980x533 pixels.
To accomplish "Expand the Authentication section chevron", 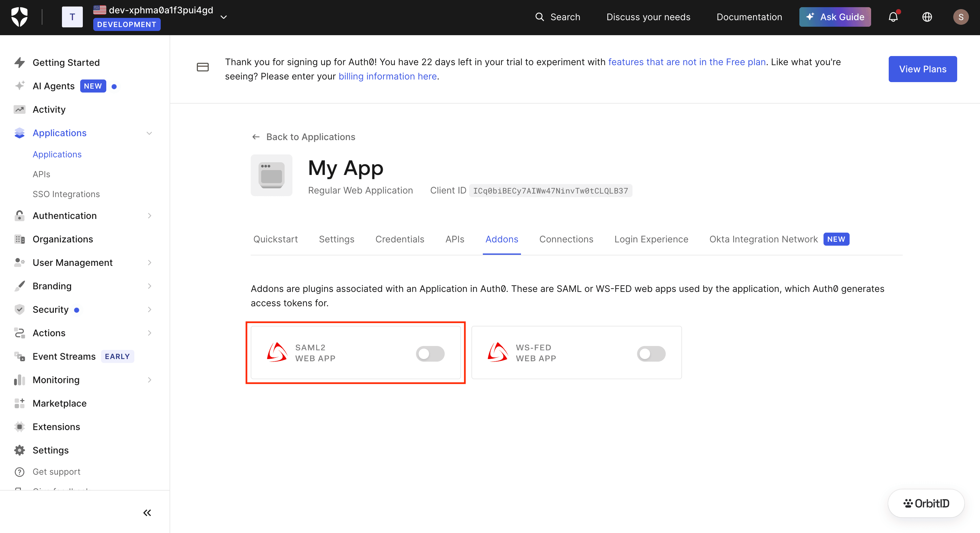I will pos(149,216).
